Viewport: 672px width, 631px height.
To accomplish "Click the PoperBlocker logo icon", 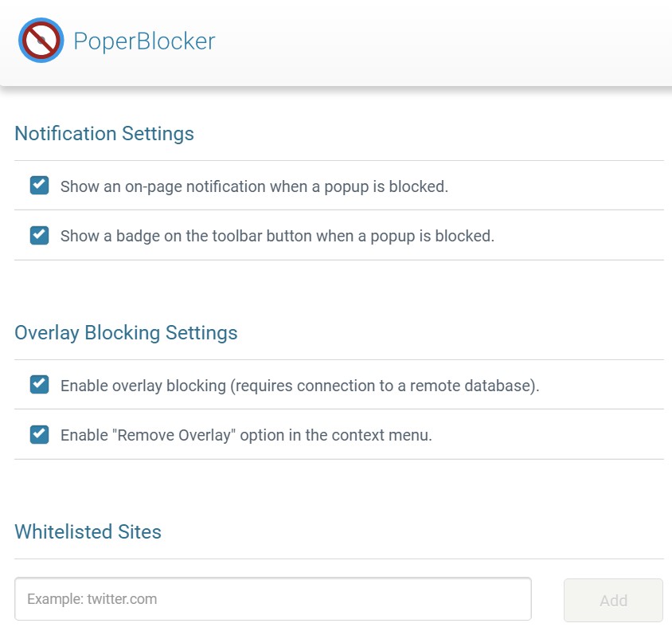I will [x=41, y=41].
